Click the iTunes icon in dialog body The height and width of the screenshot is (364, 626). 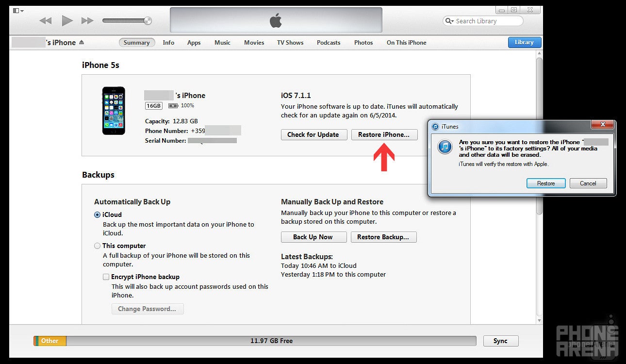[445, 147]
